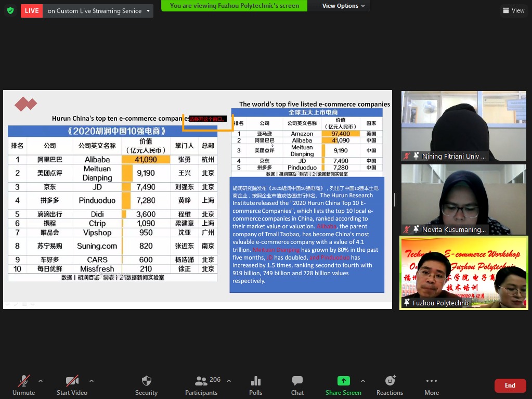
Task: Open the Polls bar chart icon
Action: tap(255, 381)
